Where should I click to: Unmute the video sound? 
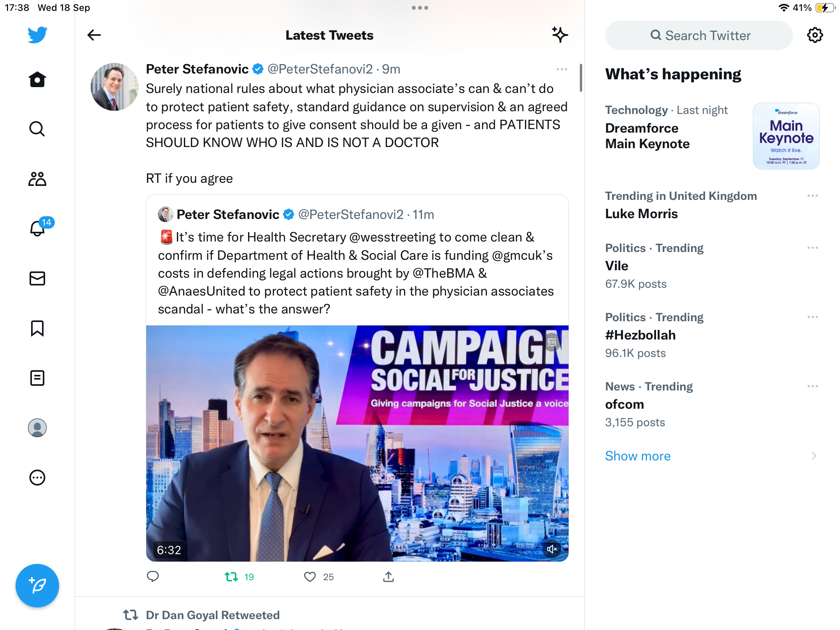coord(552,549)
